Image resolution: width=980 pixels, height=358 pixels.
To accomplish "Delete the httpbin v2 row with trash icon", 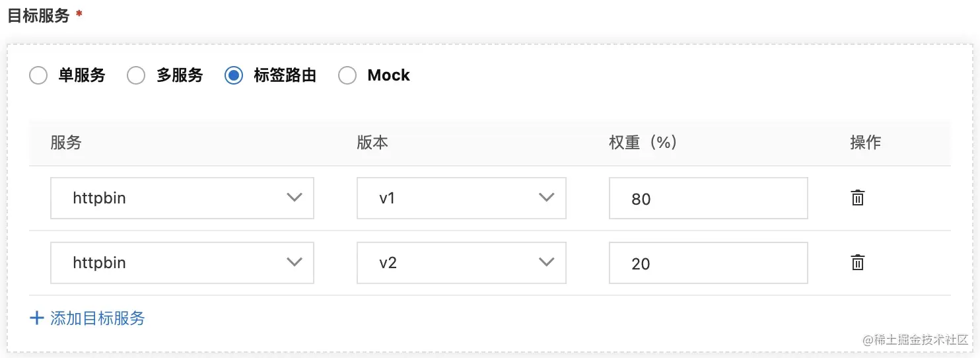I will (858, 262).
